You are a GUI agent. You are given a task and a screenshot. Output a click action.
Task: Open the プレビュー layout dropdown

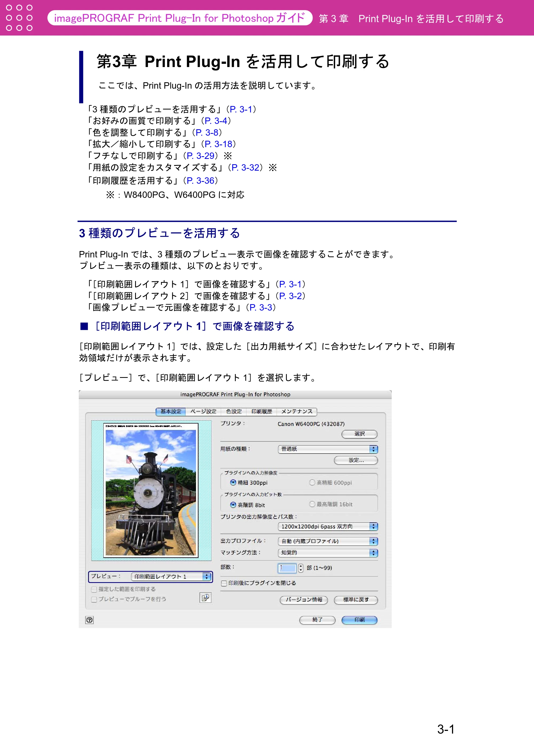click(171, 577)
